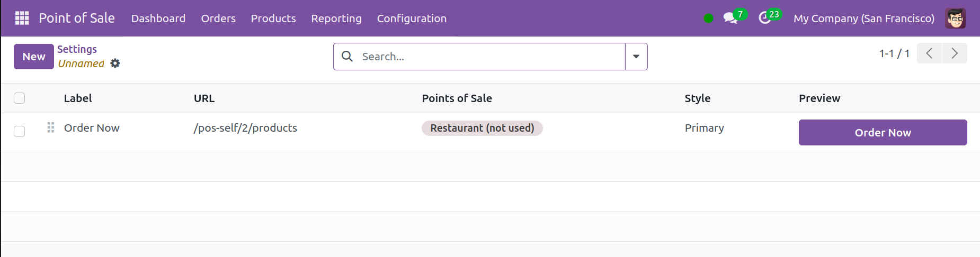The width and height of the screenshot is (980, 257).
Task: Go to next page arrow
Action: pos(954,53)
